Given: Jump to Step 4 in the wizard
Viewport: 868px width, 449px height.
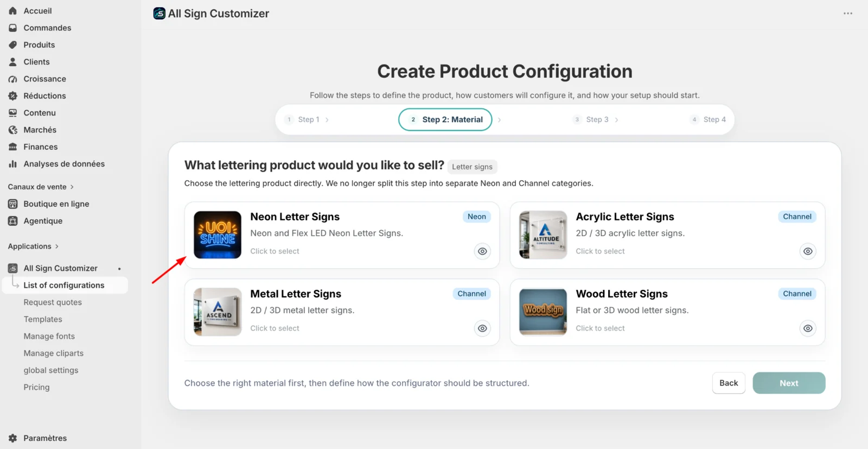Looking at the screenshot, I should (x=709, y=119).
